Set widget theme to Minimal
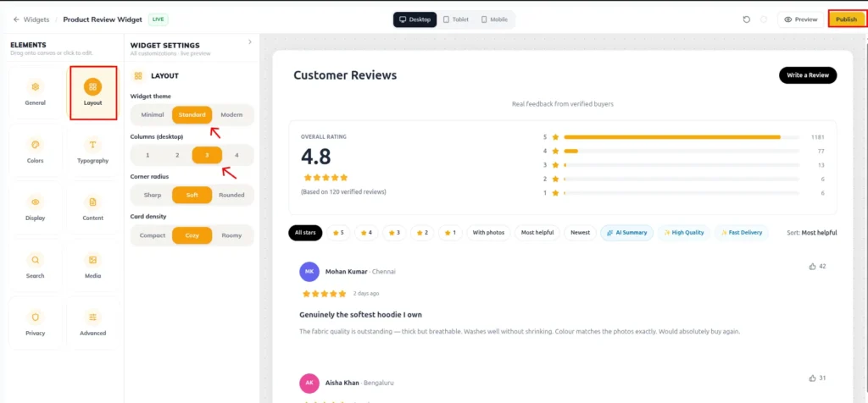The image size is (868, 403). (x=153, y=115)
